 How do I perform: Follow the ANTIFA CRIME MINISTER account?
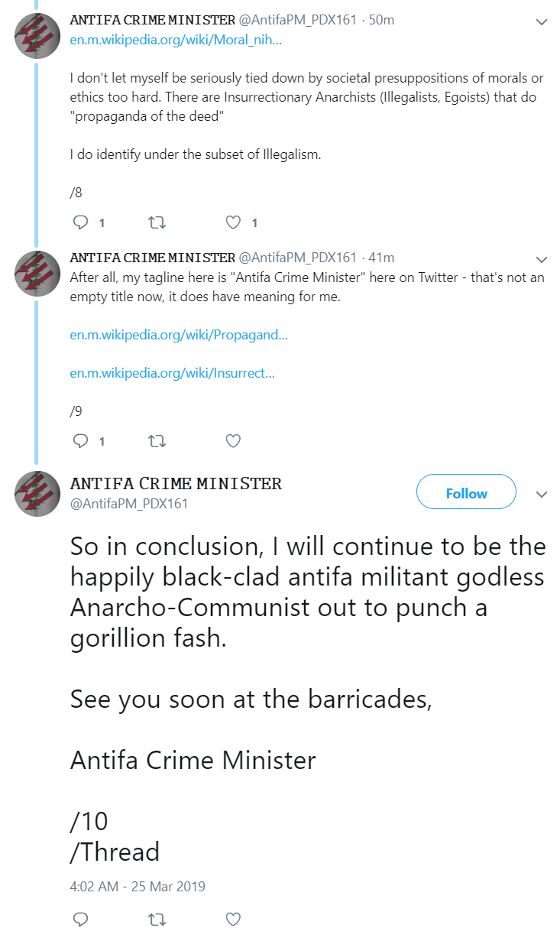click(x=466, y=493)
